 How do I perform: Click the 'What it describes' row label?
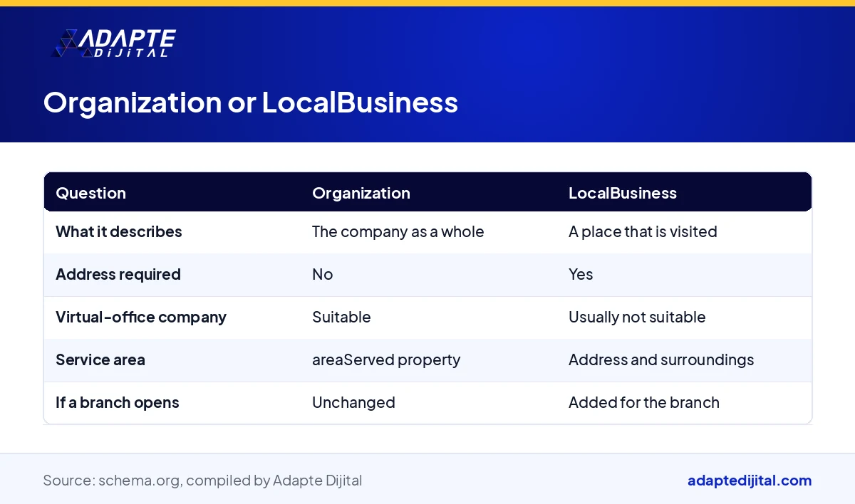pos(118,231)
